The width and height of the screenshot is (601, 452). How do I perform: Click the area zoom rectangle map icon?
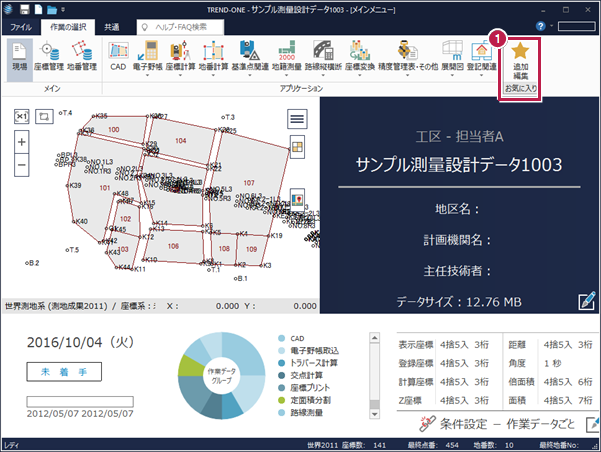pyautogui.click(x=44, y=116)
